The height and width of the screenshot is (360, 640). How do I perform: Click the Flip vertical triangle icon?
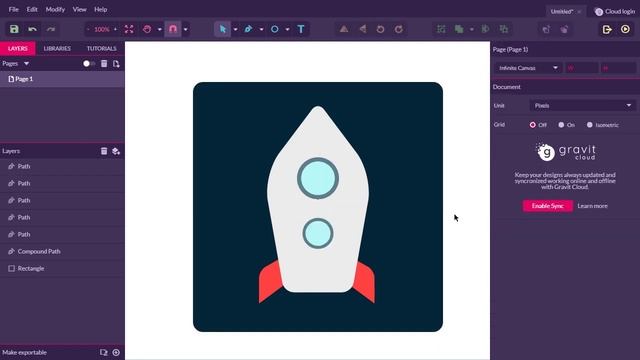click(x=344, y=29)
